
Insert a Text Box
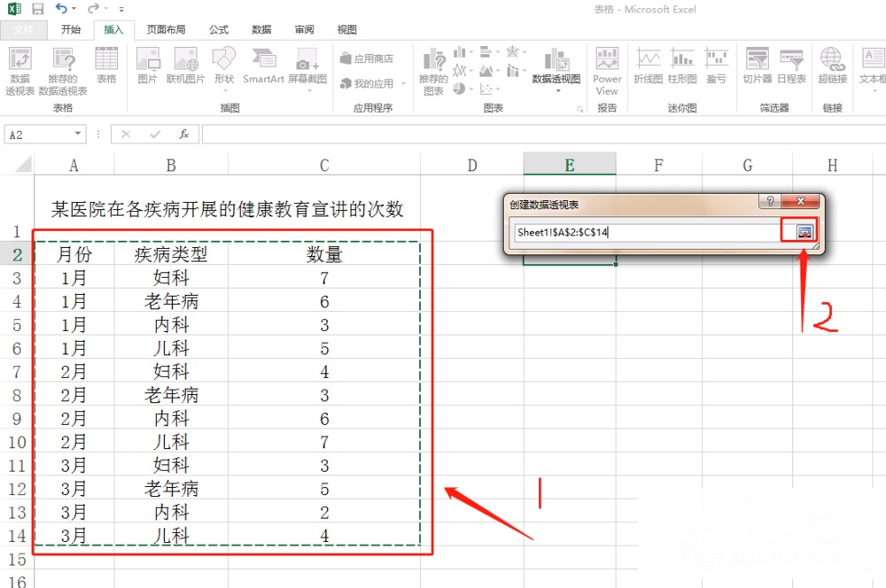[x=873, y=69]
